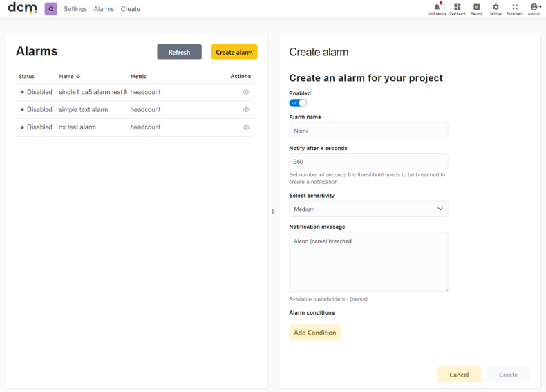Viewport: 546px width, 392px height.
Task: Open the Account user icon
Action: click(x=534, y=7)
